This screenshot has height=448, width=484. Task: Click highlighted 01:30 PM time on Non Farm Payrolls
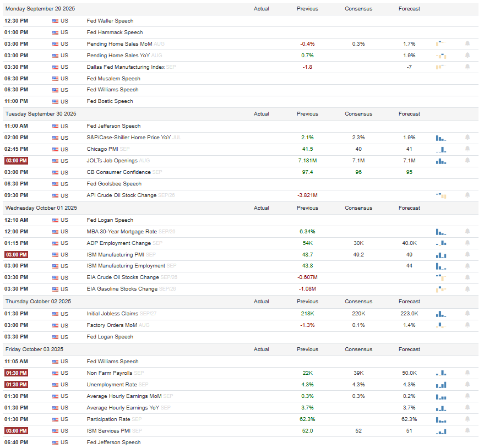(17, 373)
